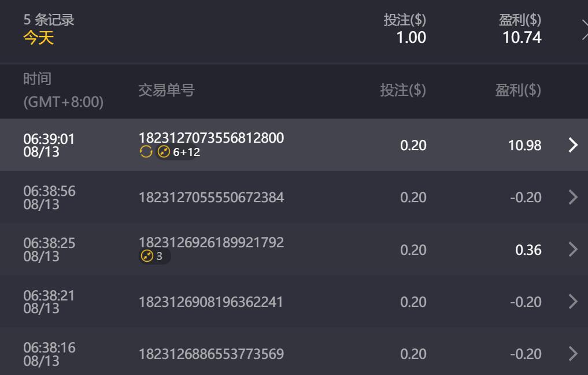Click the 时间 (GMT+8:00) column header
Viewport: 588px width, 375px height.
(x=63, y=90)
